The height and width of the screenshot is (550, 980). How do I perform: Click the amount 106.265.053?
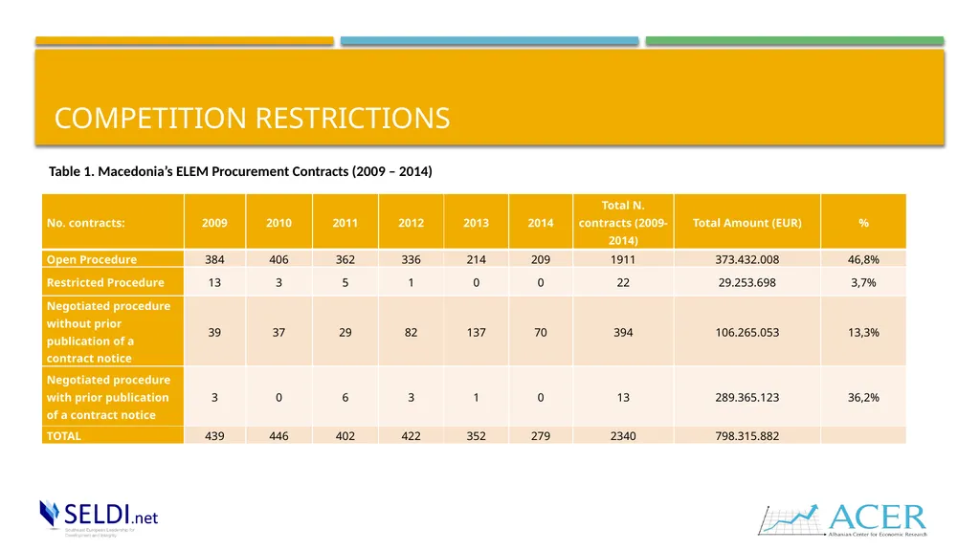click(x=746, y=333)
